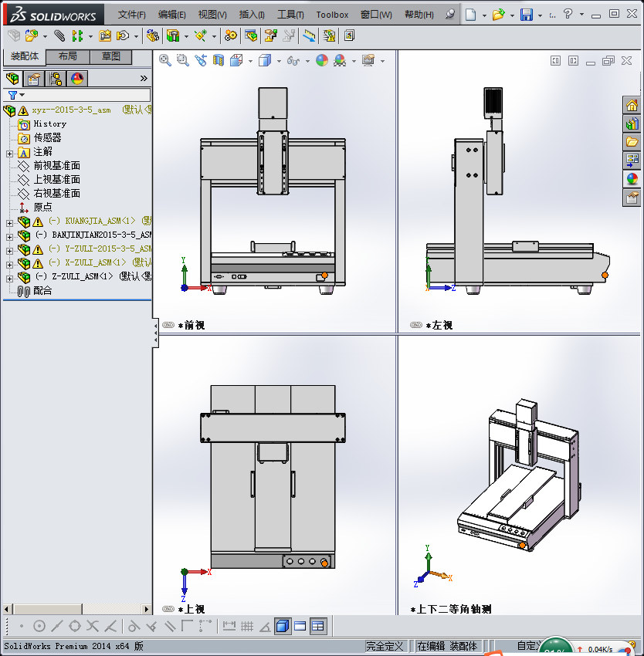Viewport: 644px width, 656px height.
Task: Click the Assembly Features icon
Action: point(172,36)
